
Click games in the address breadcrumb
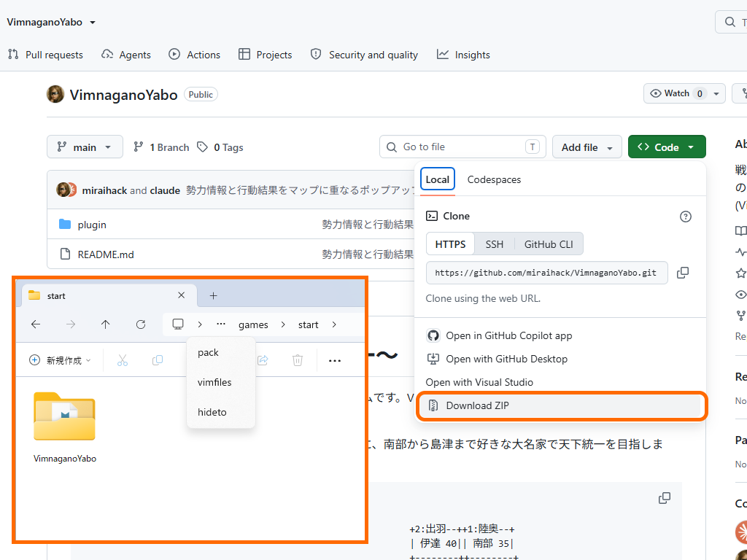[253, 324]
